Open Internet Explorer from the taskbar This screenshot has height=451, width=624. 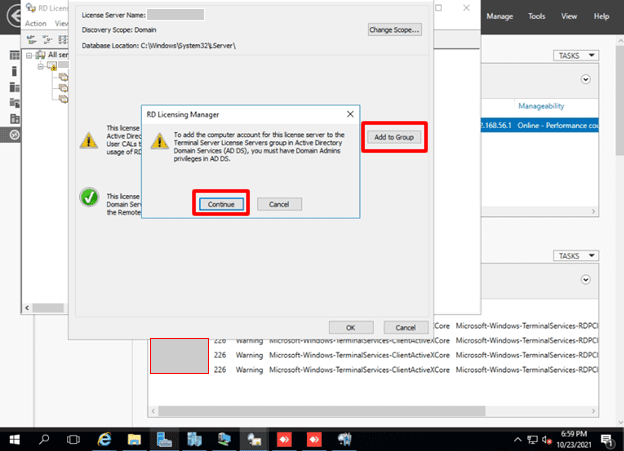pos(104,440)
